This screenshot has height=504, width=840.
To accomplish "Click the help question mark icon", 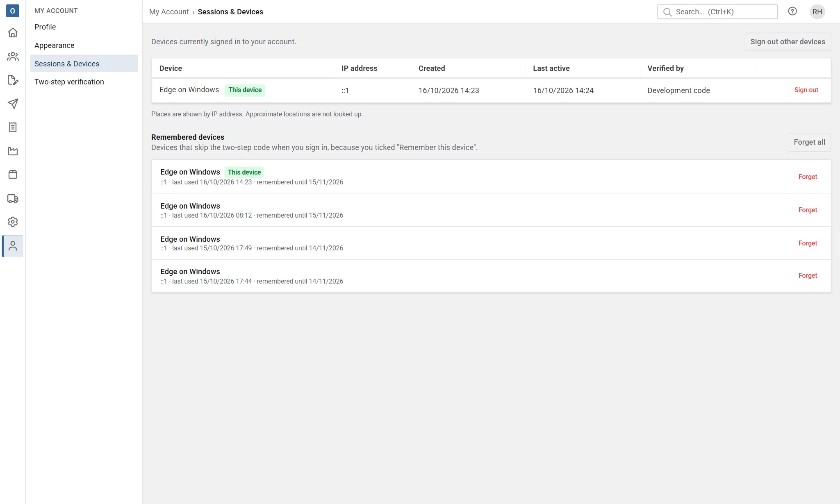I will [x=792, y=11].
